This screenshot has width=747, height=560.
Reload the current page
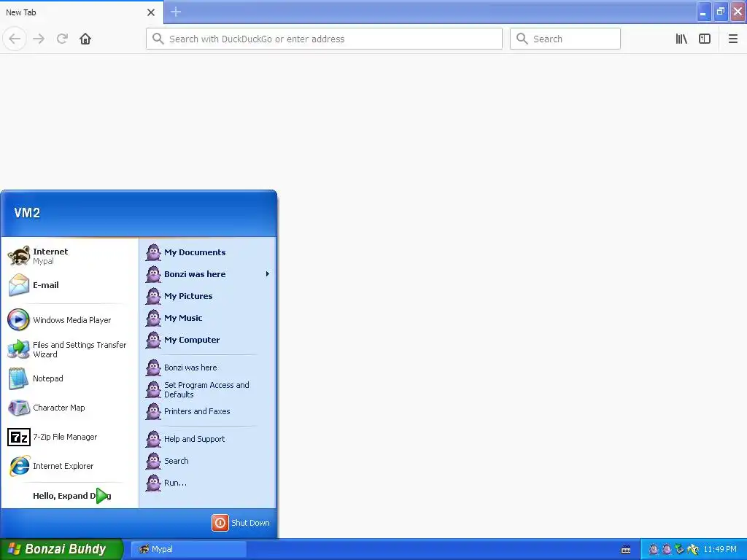[63, 39]
